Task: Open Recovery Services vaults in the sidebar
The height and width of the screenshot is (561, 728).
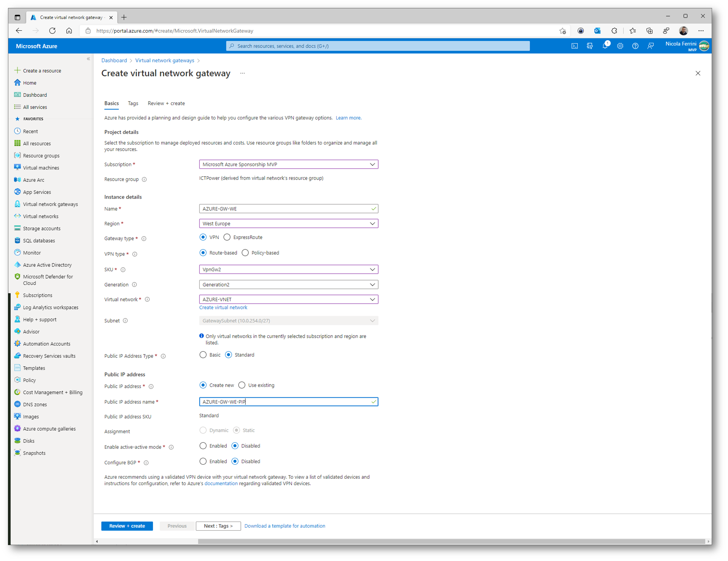Action: point(49,356)
